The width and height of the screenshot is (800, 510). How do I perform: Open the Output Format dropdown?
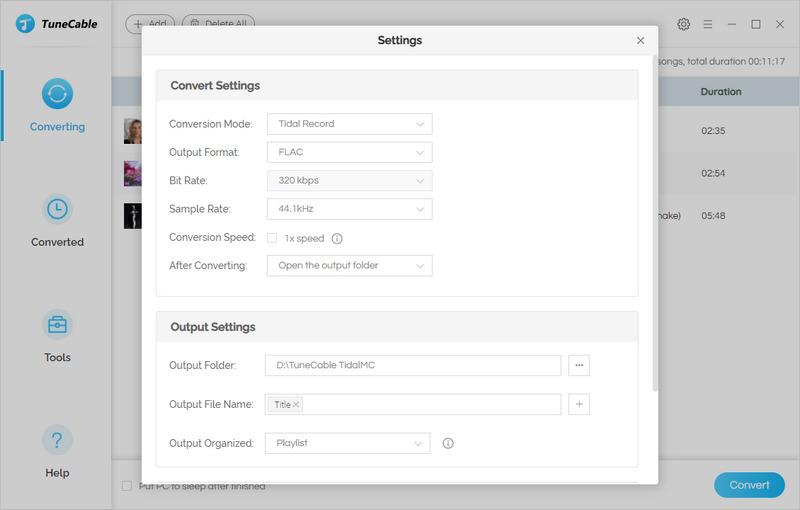(x=349, y=152)
